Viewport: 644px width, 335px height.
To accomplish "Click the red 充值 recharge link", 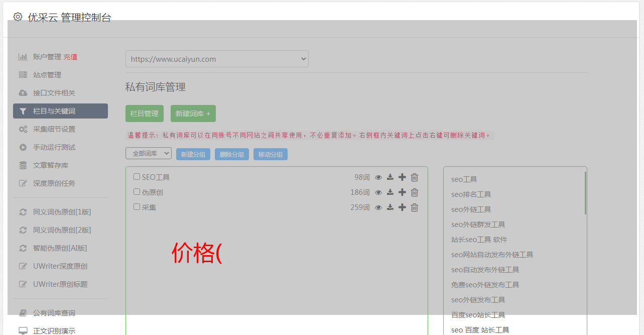I will point(70,57).
